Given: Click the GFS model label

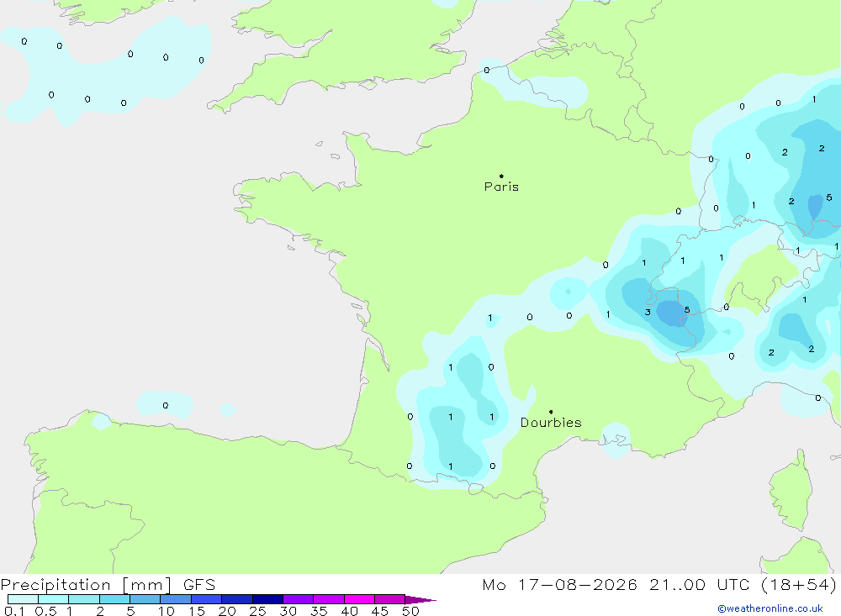Looking at the screenshot, I should pyautogui.click(x=199, y=585).
